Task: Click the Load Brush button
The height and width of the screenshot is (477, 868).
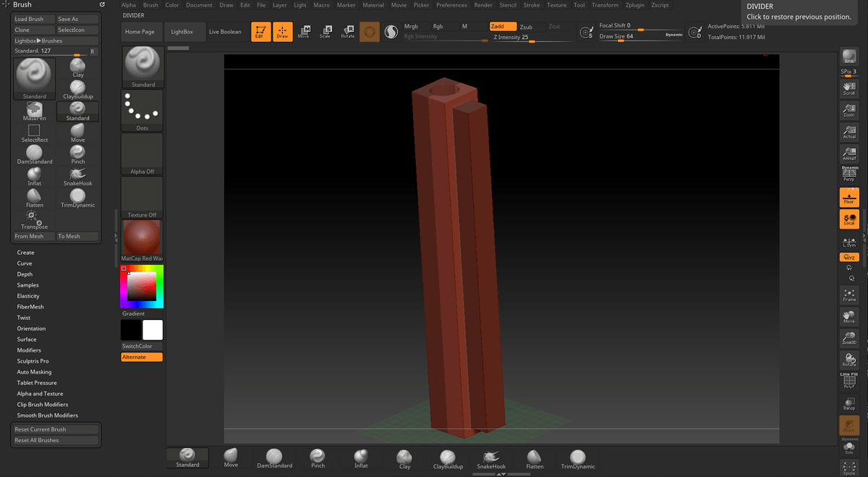Action: click(x=33, y=19)
